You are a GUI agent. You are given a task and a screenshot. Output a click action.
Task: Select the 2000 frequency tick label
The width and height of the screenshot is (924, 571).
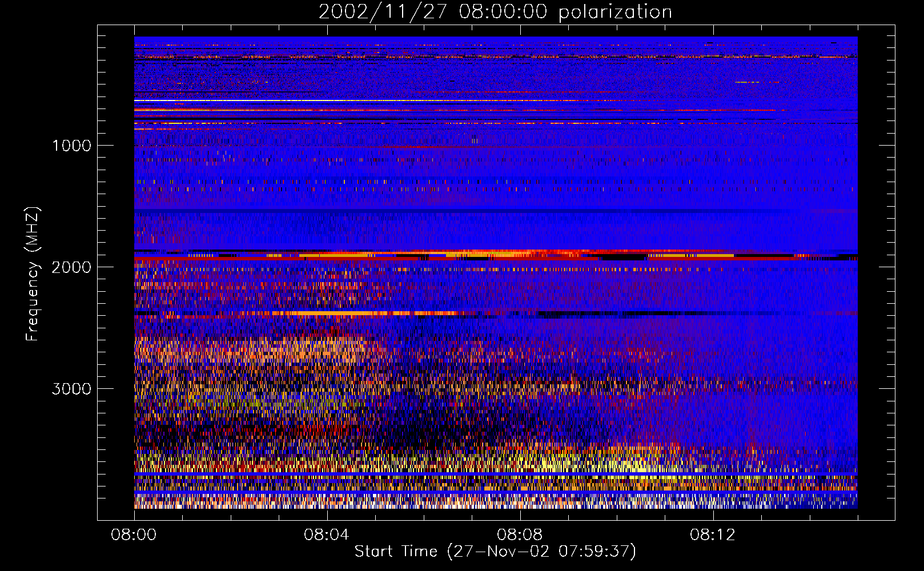(x=71, y=267)
